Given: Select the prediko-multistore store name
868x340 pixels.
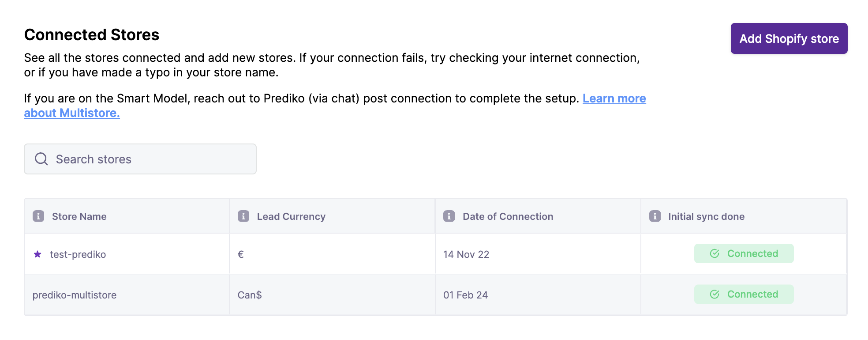Looking at the screenshot, I should pos(75,295).
